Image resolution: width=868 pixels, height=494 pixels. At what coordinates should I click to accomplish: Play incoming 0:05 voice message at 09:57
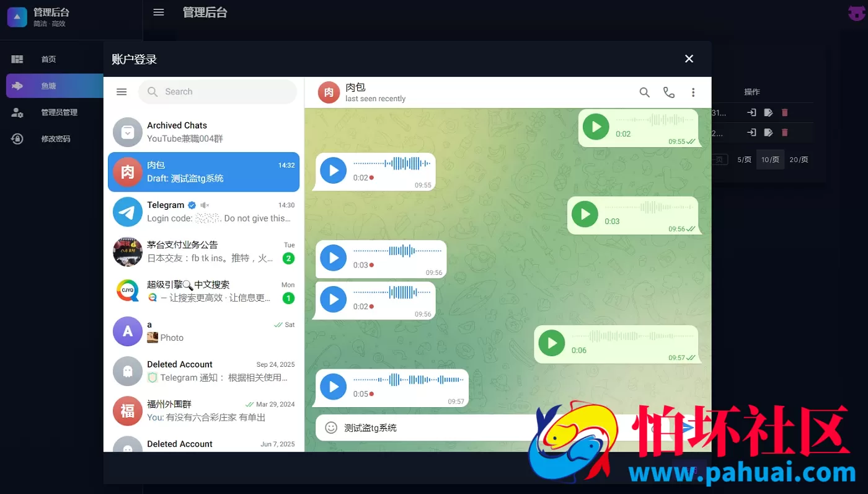point(334,387)
